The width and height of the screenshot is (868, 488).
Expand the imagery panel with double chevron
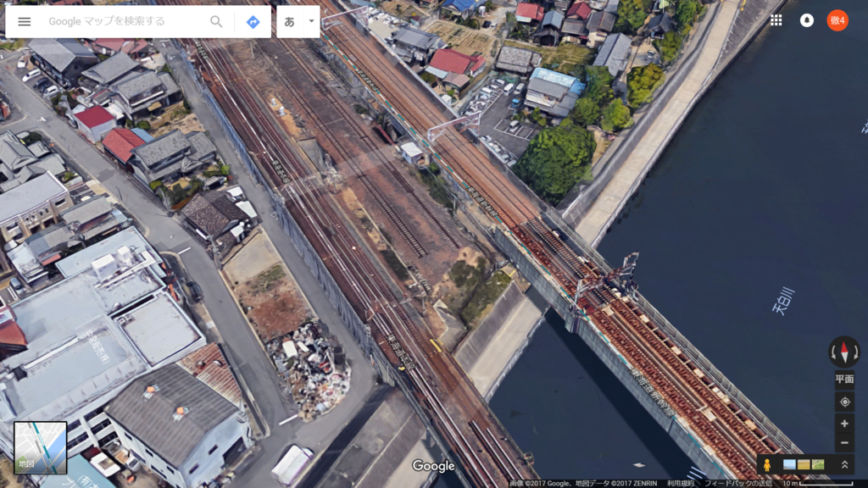845,465
